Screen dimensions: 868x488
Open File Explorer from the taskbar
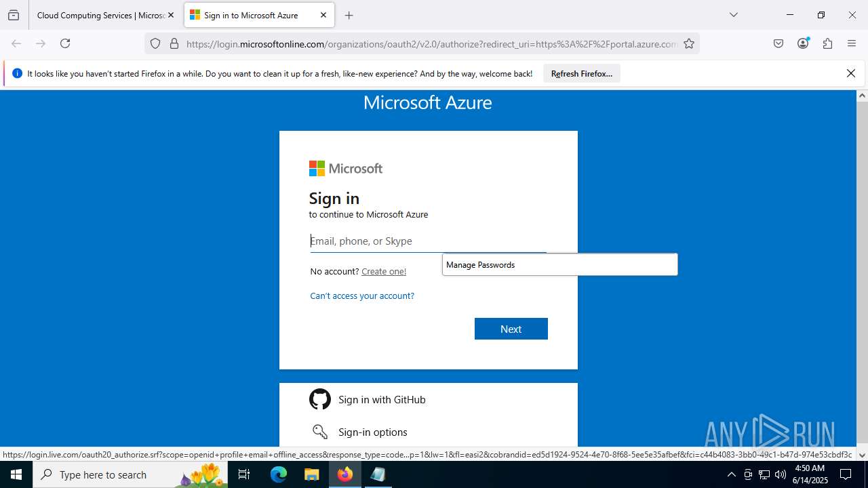click(311, 474)
